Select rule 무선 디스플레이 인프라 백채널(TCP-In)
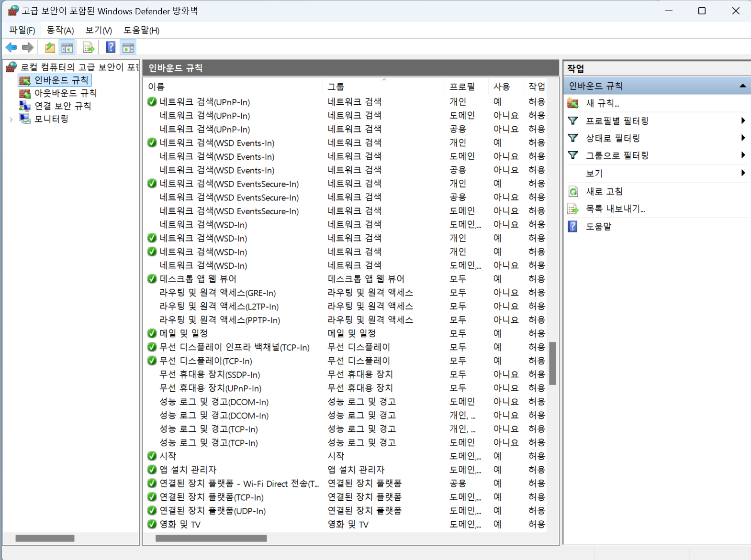Image resolution: width=751 pixels, height=560 pixels. pyautogui.click(x=235, y=347)
